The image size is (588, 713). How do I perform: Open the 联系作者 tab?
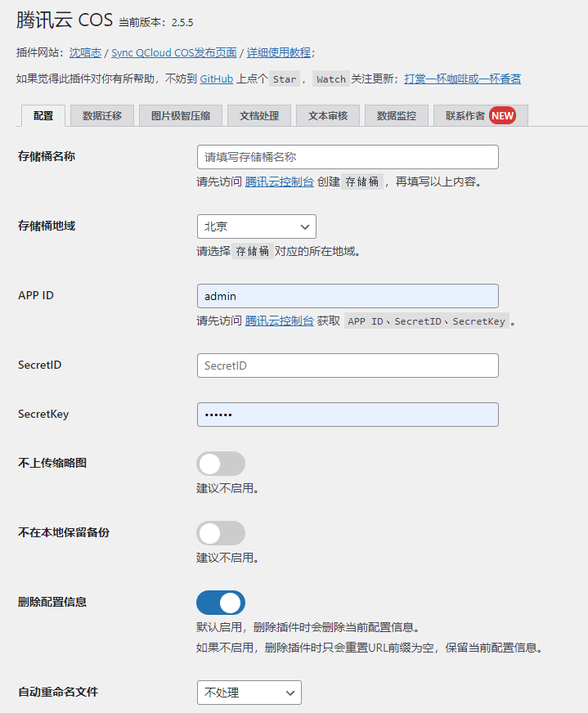click(481, 116)
